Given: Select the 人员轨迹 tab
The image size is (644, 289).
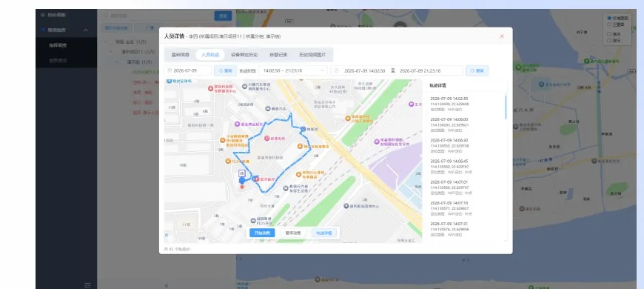Looking at the screenshot, I should tap(210, 55).
